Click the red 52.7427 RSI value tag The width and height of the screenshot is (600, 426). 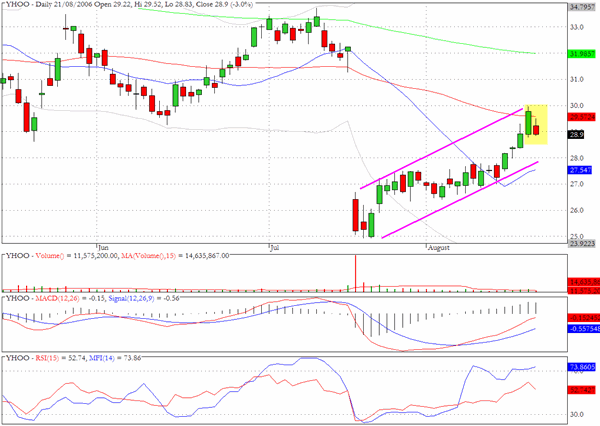[x=582, y=390]
